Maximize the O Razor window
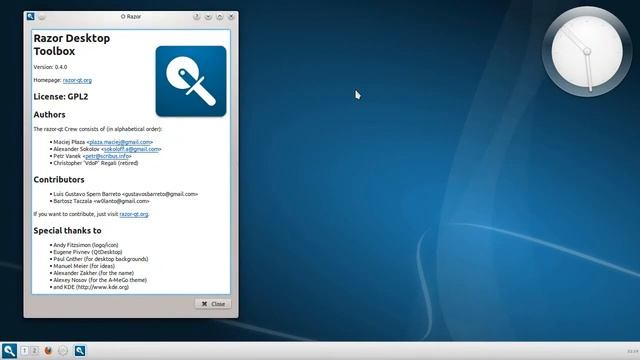Viewport: 640px width, 360px height. [x=220, y=17]
